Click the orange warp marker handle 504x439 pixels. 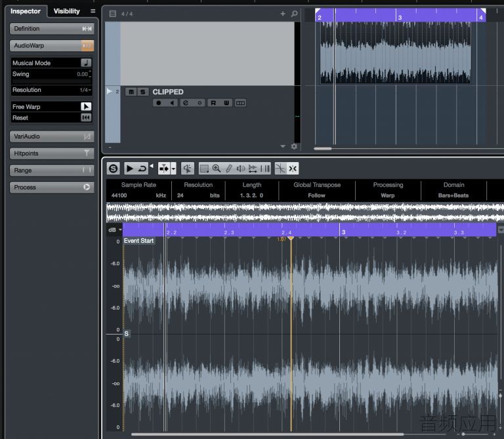coord(291,238)
